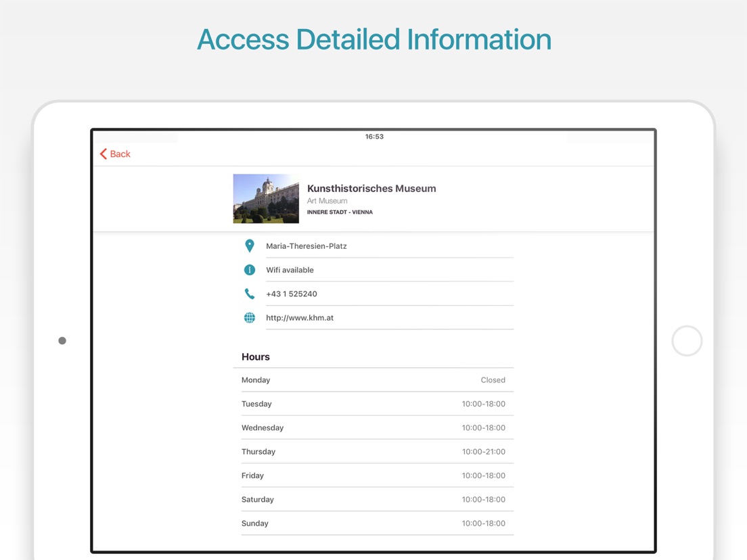This screenshot has width=747, height=560.
Task: Click Friday's 10:00-18:00 hours
Action: point(484,475)
